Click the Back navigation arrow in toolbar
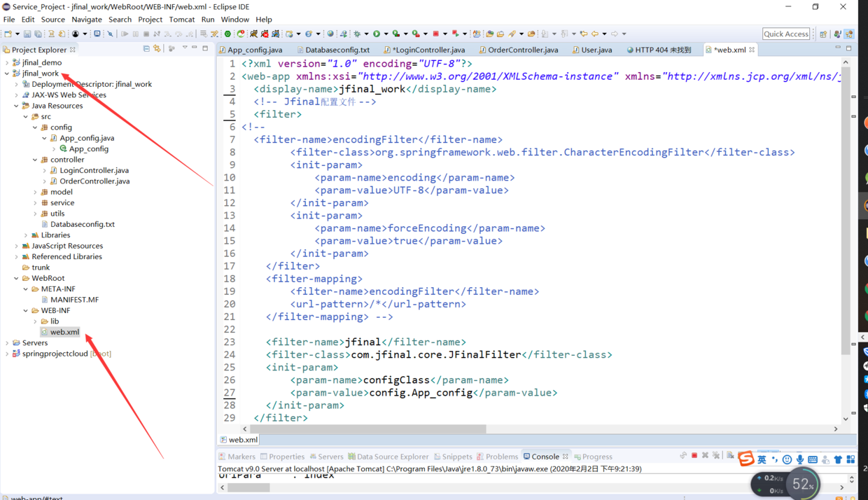The image size is (868, 500). [x=595, y=34]
